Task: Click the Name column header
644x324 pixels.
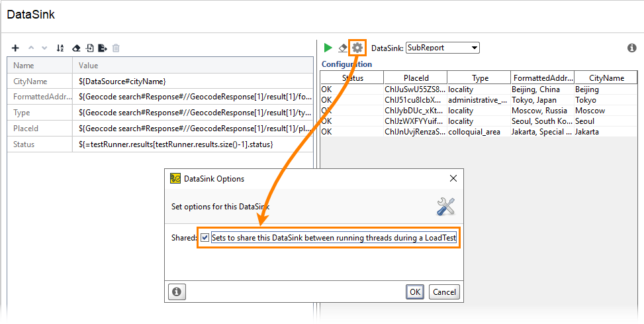Action: coord(40,66)
